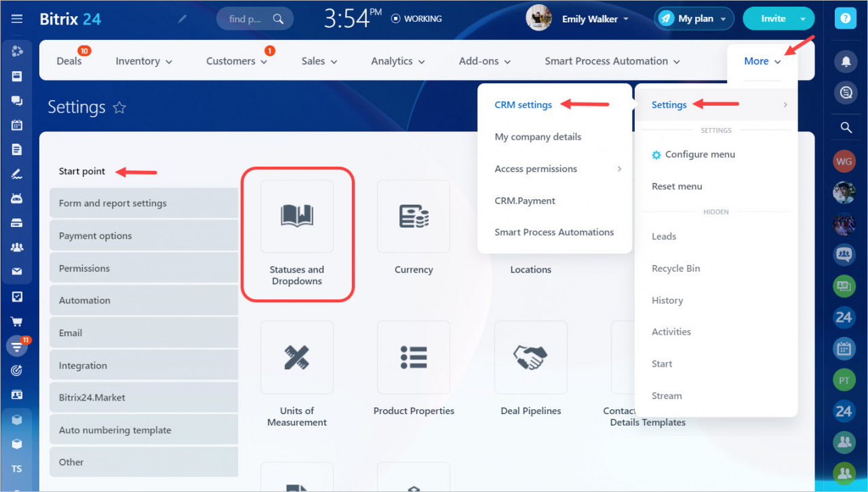The image size is (868, 492).
Task: Open chat bubbles icon in left sidebar
Action: [17, 100]
